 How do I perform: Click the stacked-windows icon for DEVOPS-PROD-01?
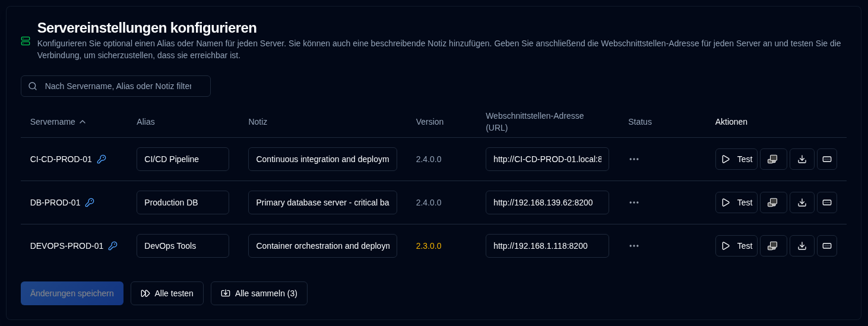[x=773, y=246]
